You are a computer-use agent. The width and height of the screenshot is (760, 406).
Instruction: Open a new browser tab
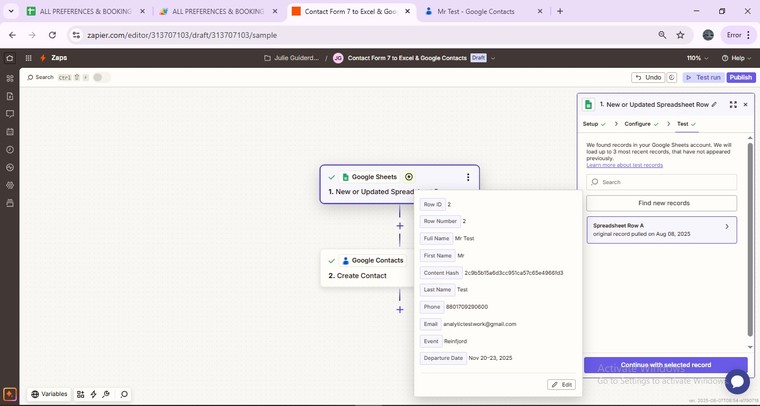pos(560,11)
